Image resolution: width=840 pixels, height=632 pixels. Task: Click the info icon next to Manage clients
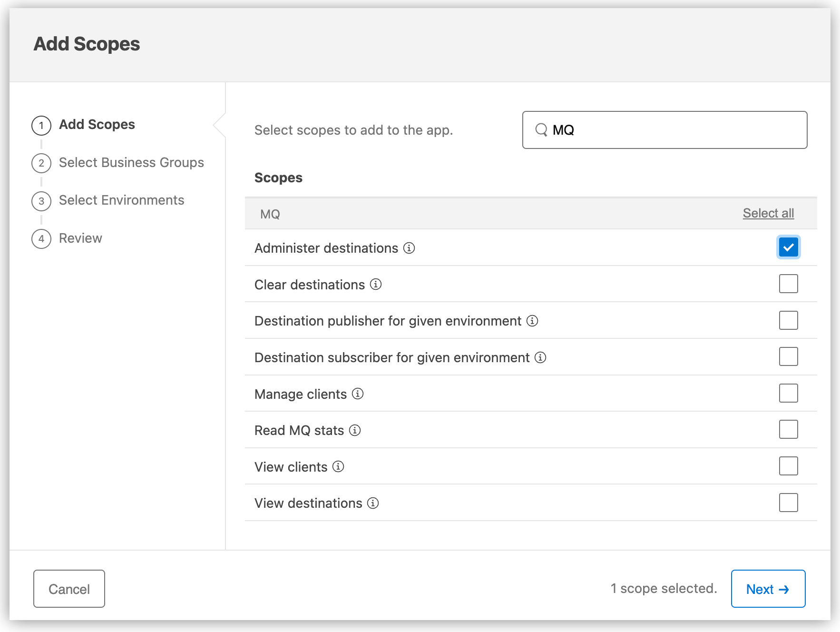point(357,394)
